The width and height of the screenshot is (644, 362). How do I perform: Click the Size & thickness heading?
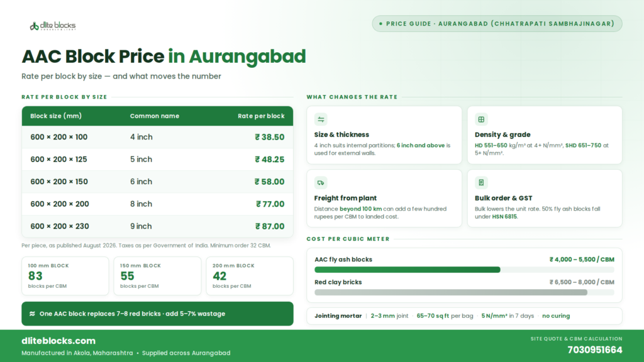[341, 134]
